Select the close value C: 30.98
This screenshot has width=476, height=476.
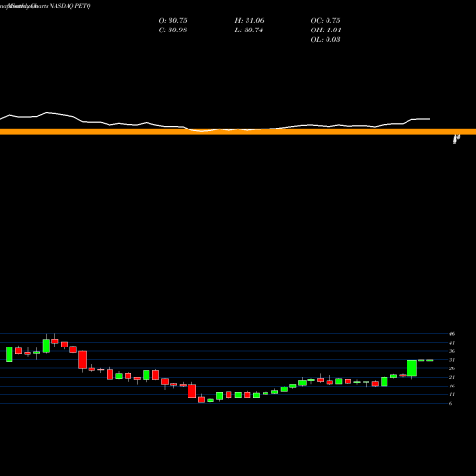click(x=172, y=30)
